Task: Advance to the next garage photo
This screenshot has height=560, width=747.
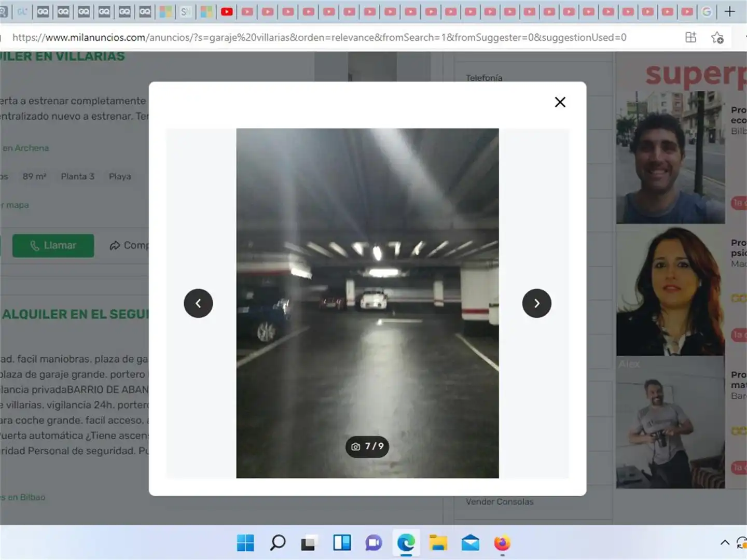Action: pos(536,303)
